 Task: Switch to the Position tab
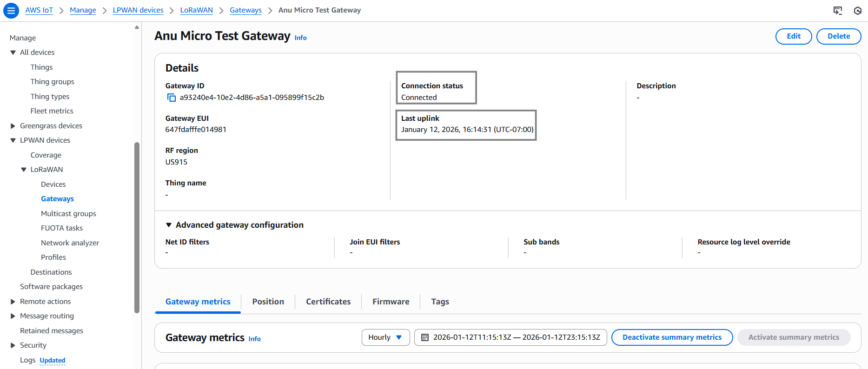[x=268, y=302]
